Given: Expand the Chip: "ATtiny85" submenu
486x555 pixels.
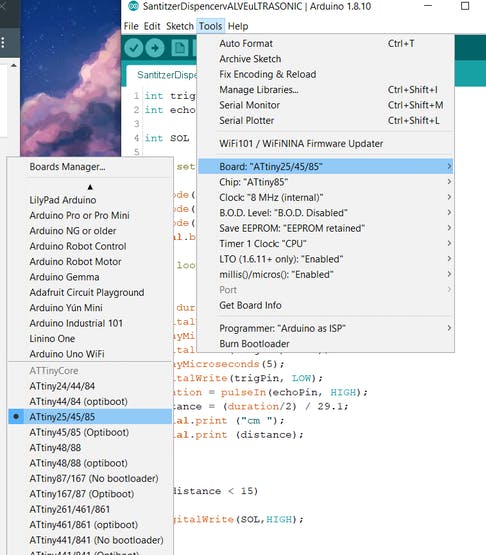Looking at the screenshot, I should (x=325, y=182).
